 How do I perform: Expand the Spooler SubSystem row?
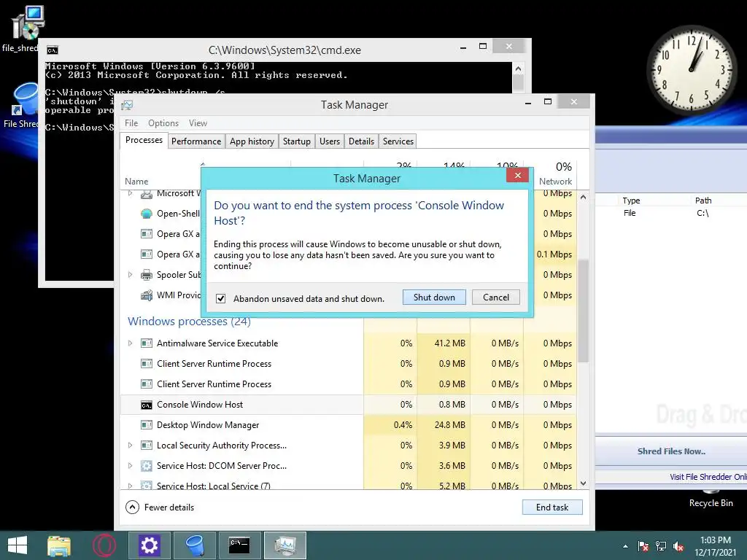click(x=130, y=275)
